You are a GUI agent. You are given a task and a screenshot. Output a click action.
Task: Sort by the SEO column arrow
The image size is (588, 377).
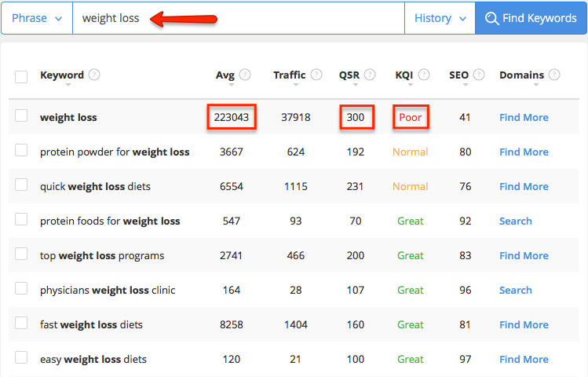(x=466, y=85)
